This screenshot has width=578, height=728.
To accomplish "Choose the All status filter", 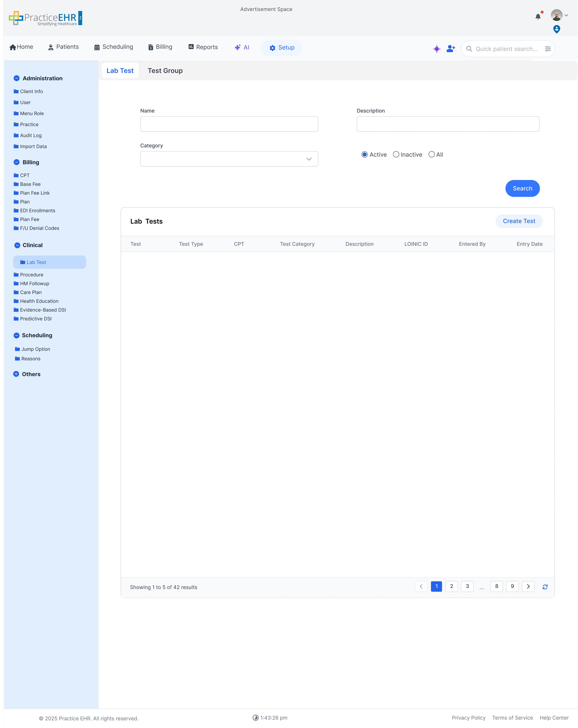I will coord(431,154).
